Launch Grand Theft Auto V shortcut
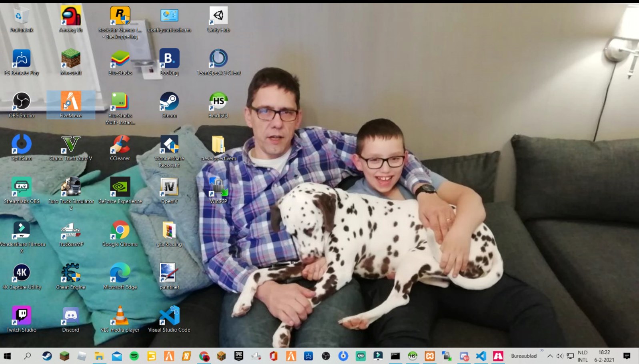 point(71,145)
